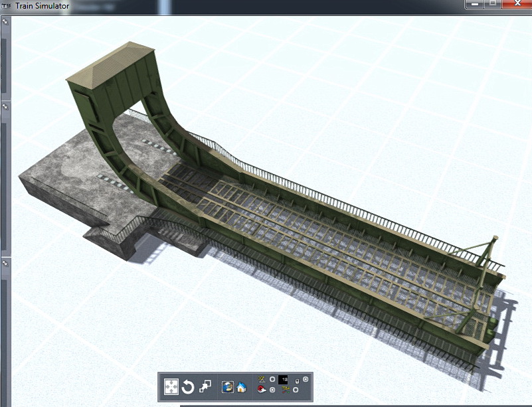Go to the home view icon
The height and width of the screenshot is (407, 532).
pyautogui.click(x=241, y=387)
